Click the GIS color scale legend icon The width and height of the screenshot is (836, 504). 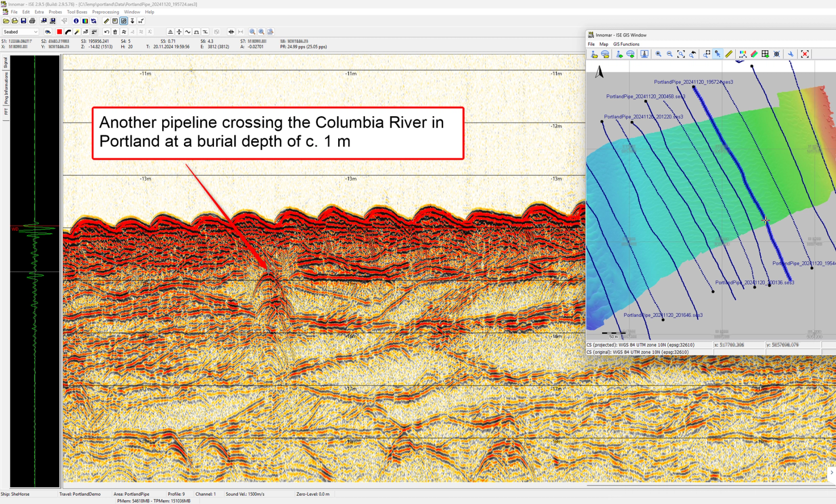743,54
